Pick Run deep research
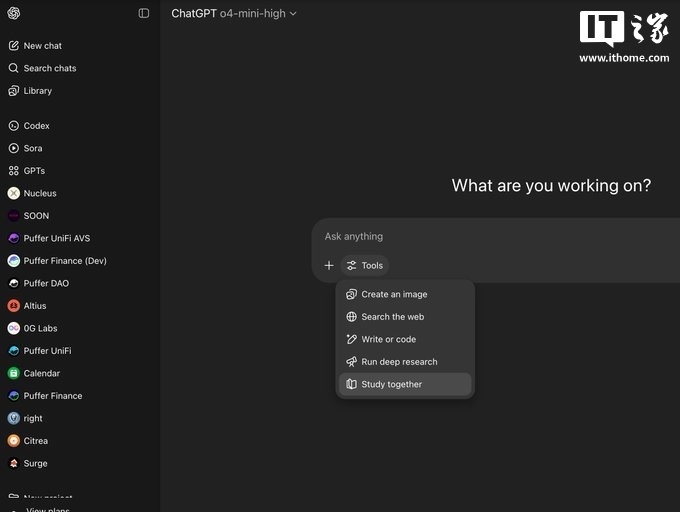 [399, 362]
